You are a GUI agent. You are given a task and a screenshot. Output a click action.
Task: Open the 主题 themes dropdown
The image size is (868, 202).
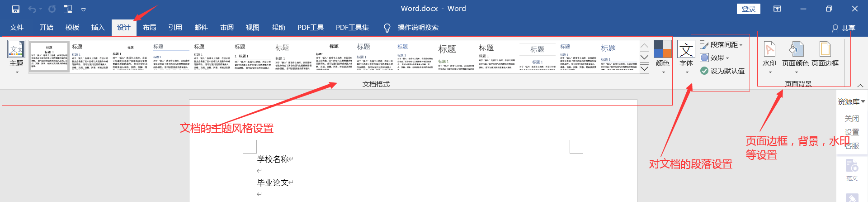16,57
